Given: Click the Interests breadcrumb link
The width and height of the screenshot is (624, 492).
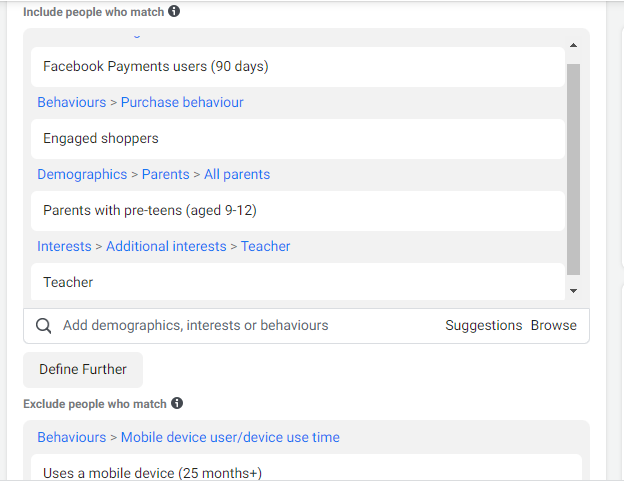Looking at the screenshot, I should (x=64, y=246).
